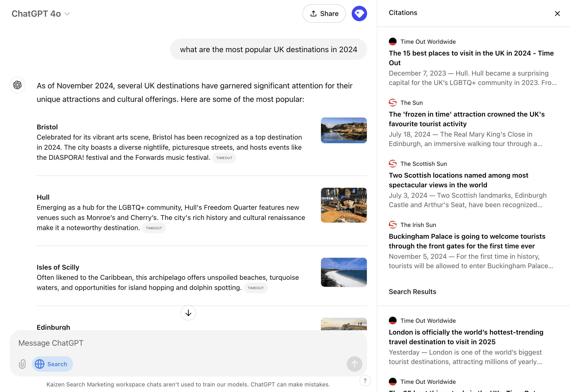Image resolution: width=570 pixels, height=392 pixels.
Task: Click the Bristol harbour thumbnail image
Action: (343, 130)
